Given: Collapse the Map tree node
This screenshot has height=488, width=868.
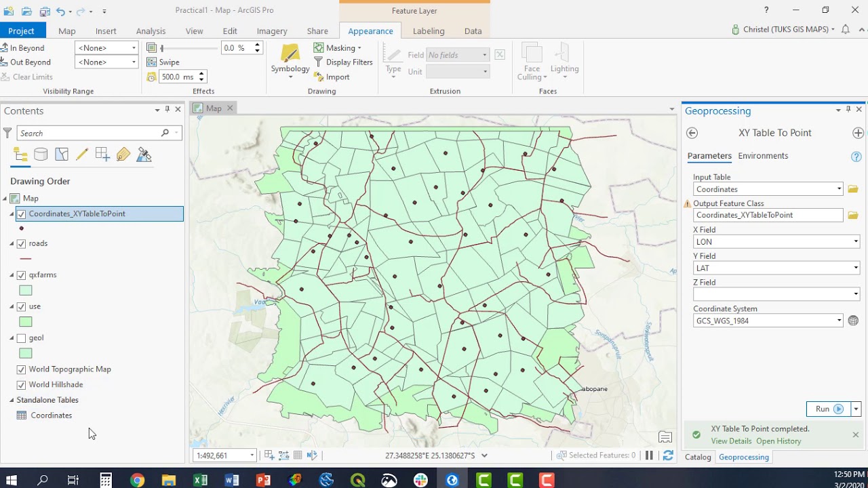Looking at the screenshot, I should [x=5, y=199].
